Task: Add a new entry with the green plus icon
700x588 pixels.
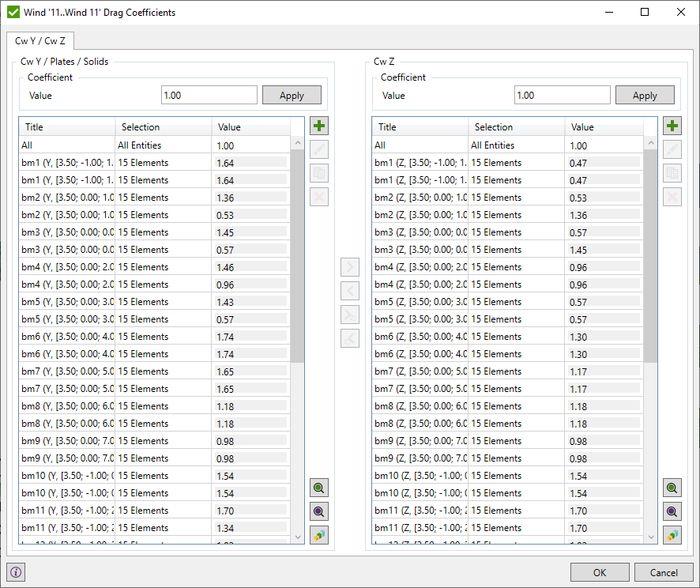Action: pyautogui.click(x=319, y=125)
